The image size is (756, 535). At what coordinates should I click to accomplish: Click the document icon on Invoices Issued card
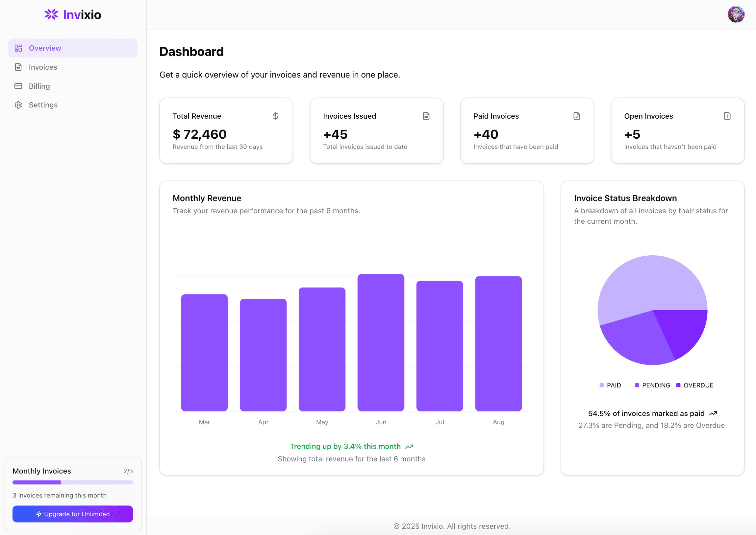426,116
